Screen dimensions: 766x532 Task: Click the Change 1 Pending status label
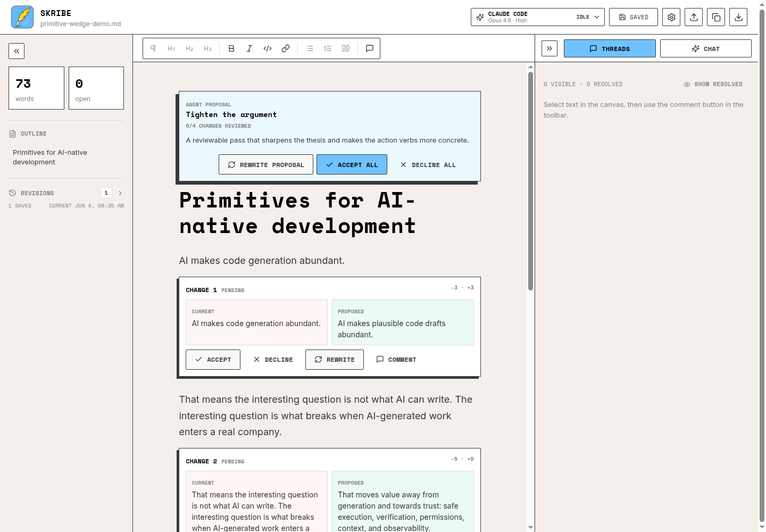click(x=233, y=290)
